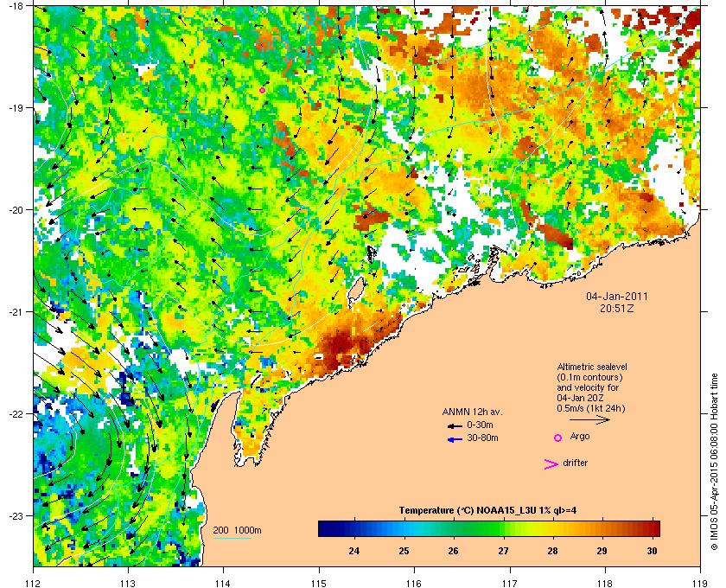726x588 pixels.
Task: Click the magenta Argo circle in the legend
Action: tap(558, 438)
